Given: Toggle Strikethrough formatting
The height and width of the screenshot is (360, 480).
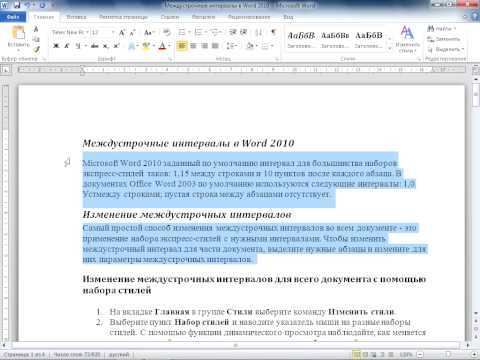Looking at the screenshot, I should [94, 46].
